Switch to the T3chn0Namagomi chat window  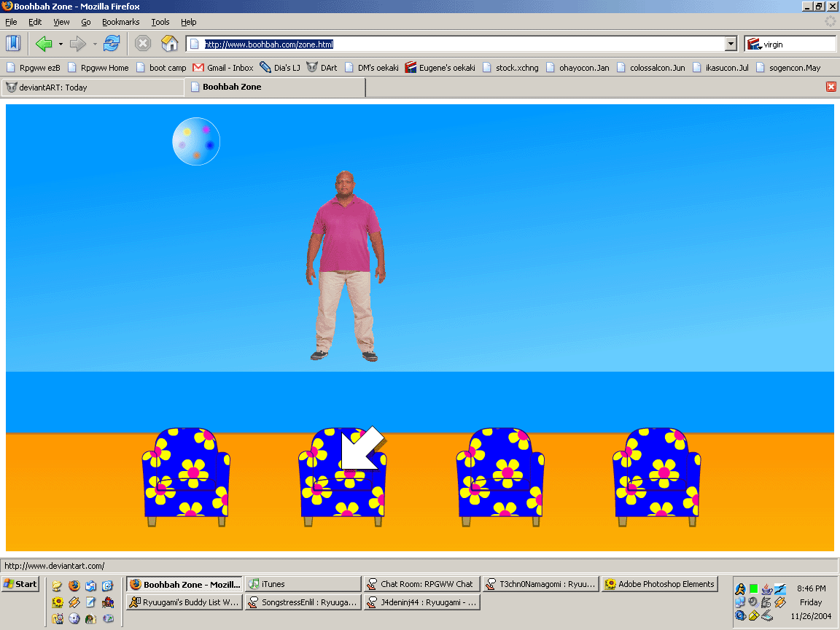pyautogui.click(x=541, y=584)
